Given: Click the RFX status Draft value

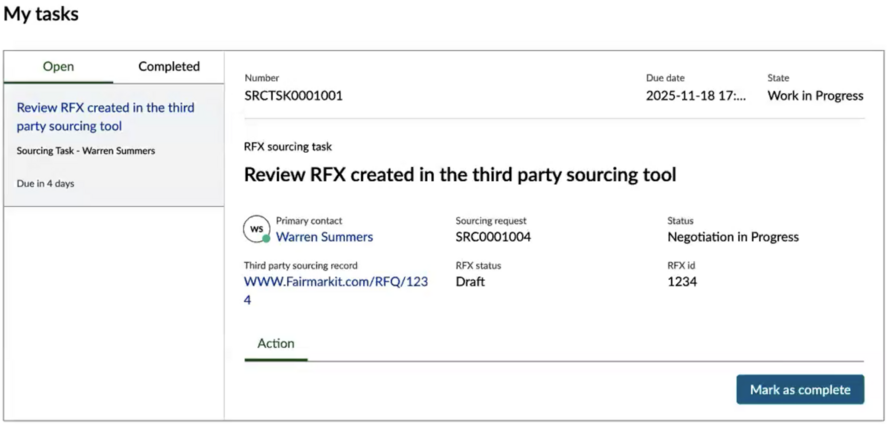Looking at the screenshot, I should click(470, 281).
